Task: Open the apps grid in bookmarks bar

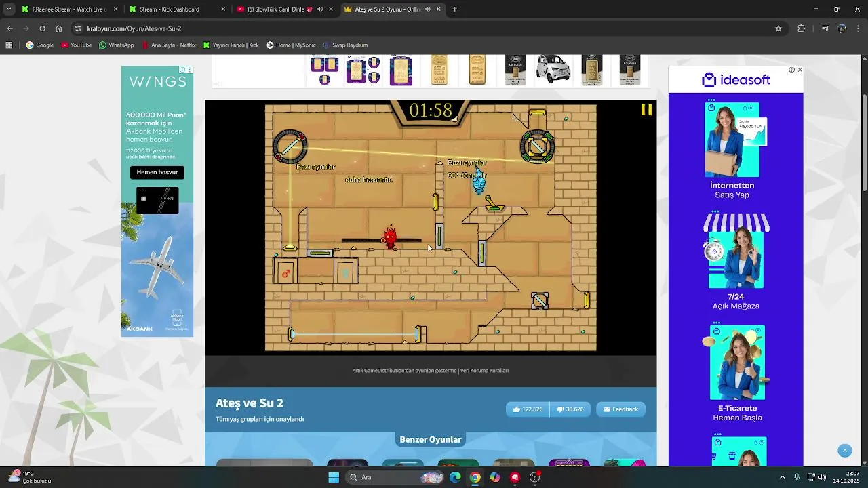Action: [9, 45]
